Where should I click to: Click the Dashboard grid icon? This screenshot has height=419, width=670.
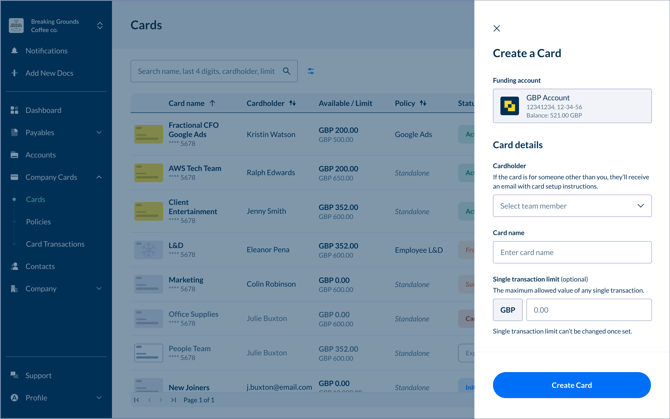(14, 110)
